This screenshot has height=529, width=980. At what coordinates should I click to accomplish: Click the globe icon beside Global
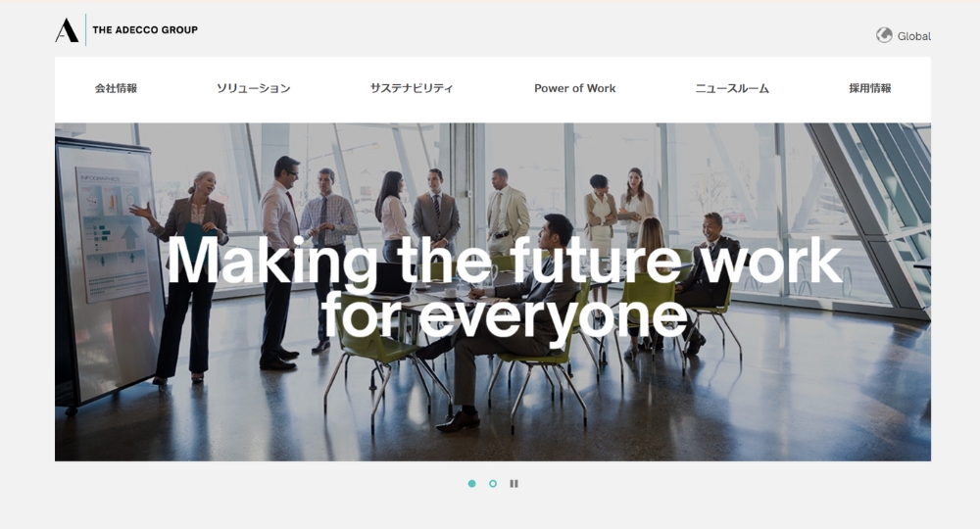tap(884, 35)
